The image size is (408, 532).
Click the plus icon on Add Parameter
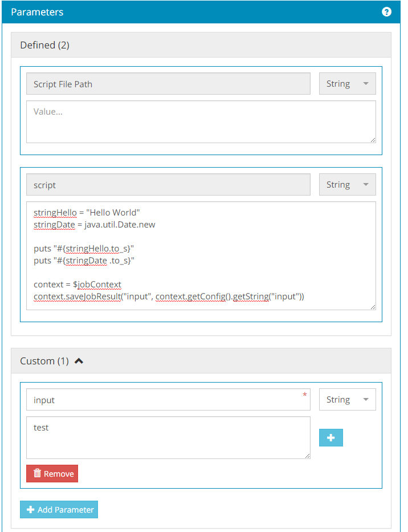(x=30, y=510)
